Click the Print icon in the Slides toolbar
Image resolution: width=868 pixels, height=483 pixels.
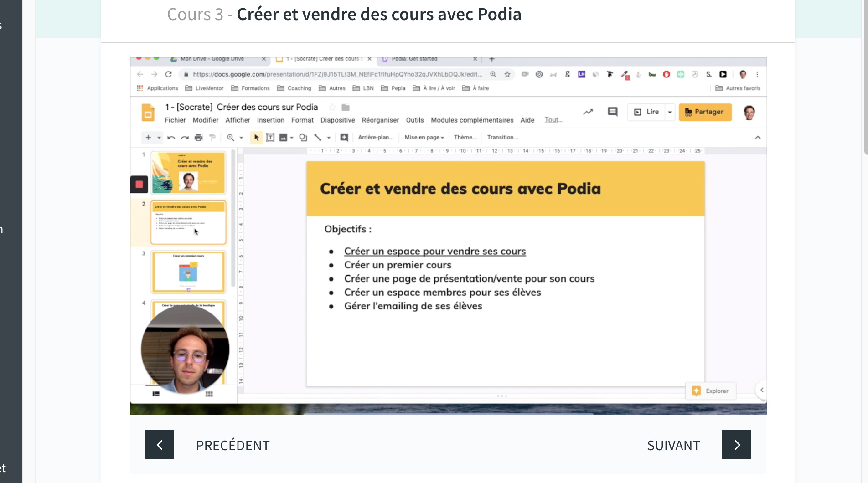tap(198, 137)
